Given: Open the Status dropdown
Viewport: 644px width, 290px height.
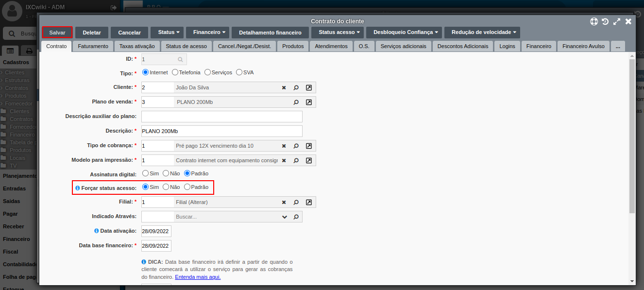Looking at the screenshot, I should pyautogui.click(x=167, y=32).
